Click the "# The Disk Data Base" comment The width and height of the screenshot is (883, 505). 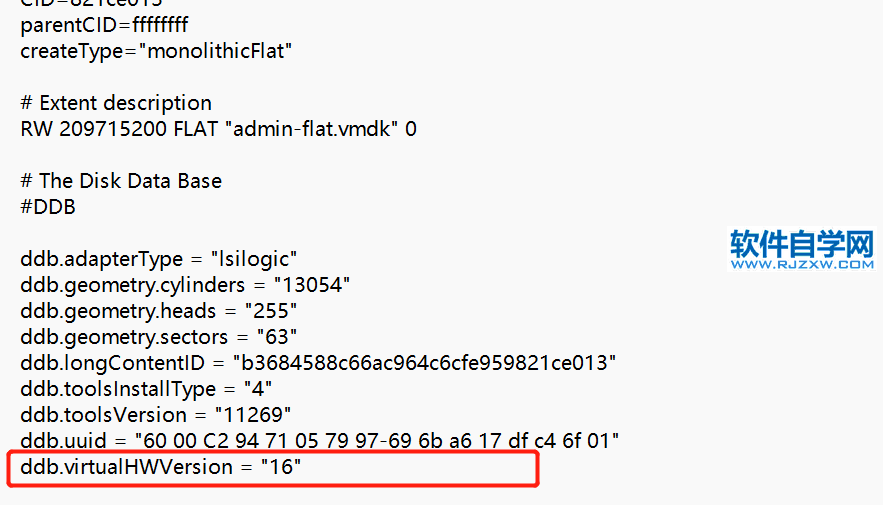121,181
